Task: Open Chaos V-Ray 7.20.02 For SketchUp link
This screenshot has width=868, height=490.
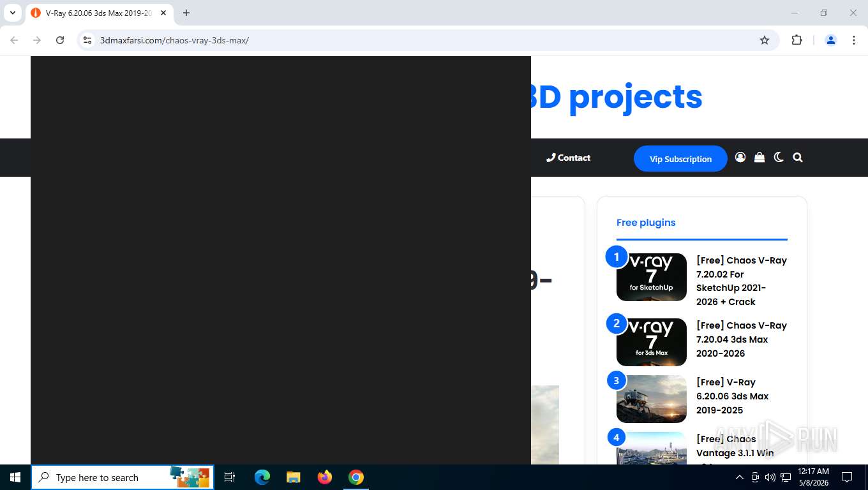Action: [x=742, y=281]
